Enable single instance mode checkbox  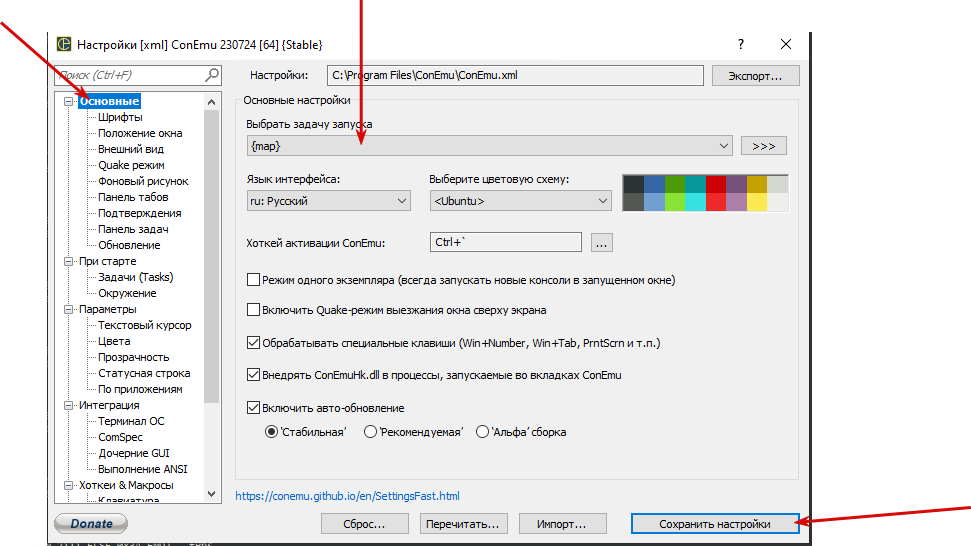(253, 280)
